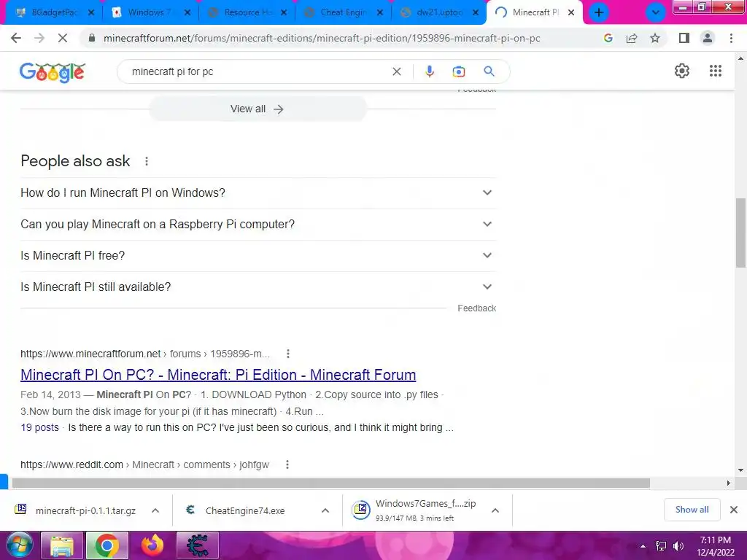Close the downloads bar
The image size is (747, 560).
734,510
